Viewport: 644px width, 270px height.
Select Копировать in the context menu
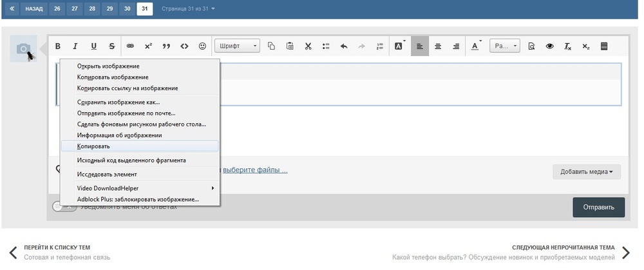(x=93, y=146)
